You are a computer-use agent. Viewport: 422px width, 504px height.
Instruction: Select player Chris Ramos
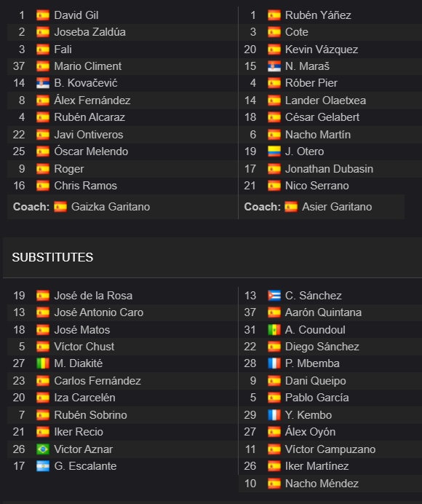pos(85,186)
